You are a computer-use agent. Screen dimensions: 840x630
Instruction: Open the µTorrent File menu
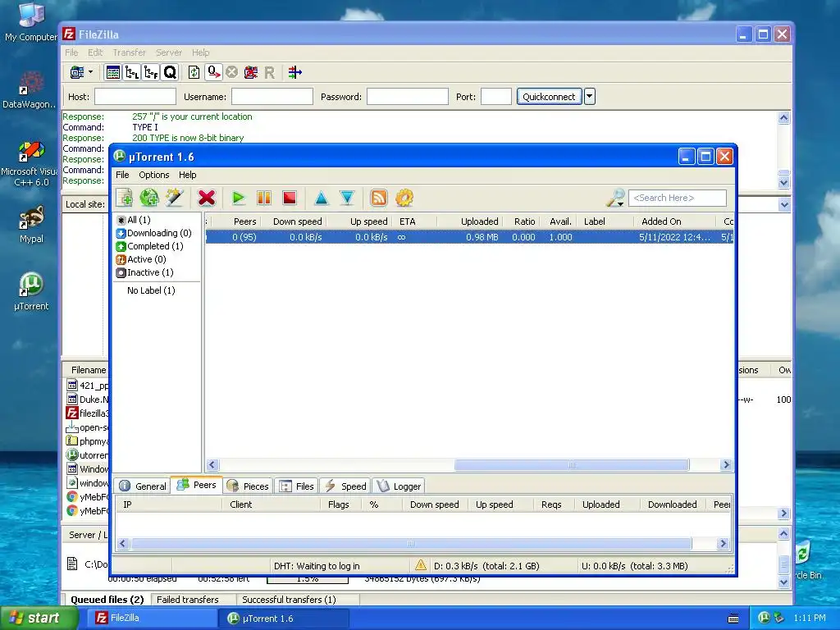point(122,175)
